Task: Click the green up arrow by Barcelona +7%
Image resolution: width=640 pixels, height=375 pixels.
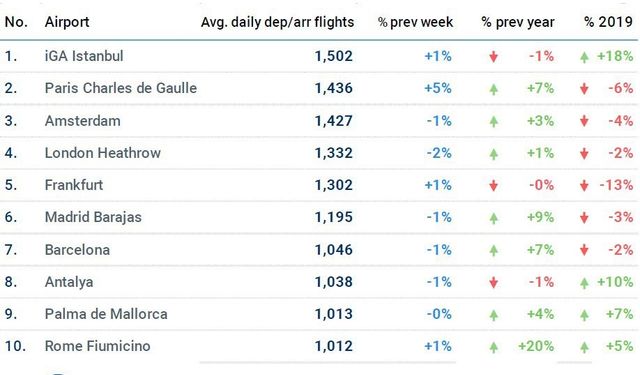Action: [x=494, y=250]
